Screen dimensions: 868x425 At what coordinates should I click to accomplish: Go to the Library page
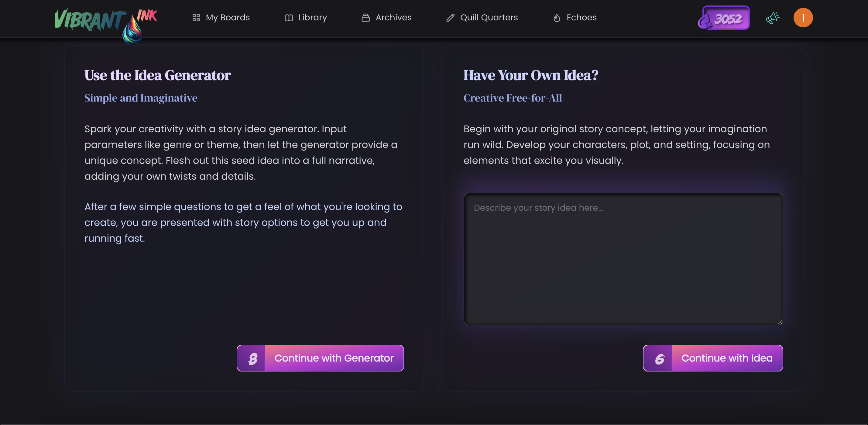click(x=312, y=18)
